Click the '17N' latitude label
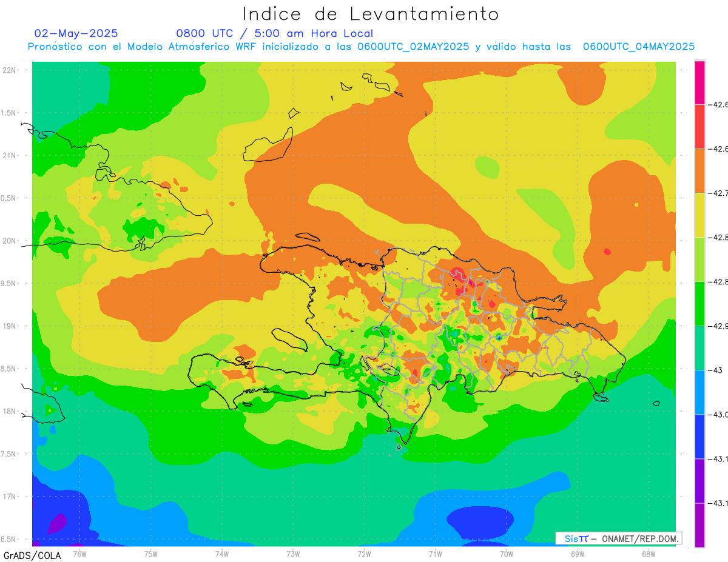The image size is (728, 562). click(10, 497)
